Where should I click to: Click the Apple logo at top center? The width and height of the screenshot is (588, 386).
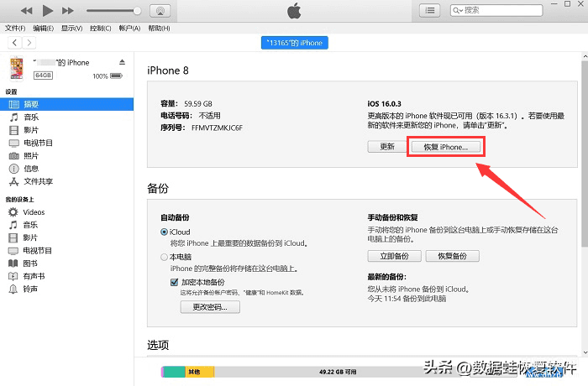[x=294, y=11]
